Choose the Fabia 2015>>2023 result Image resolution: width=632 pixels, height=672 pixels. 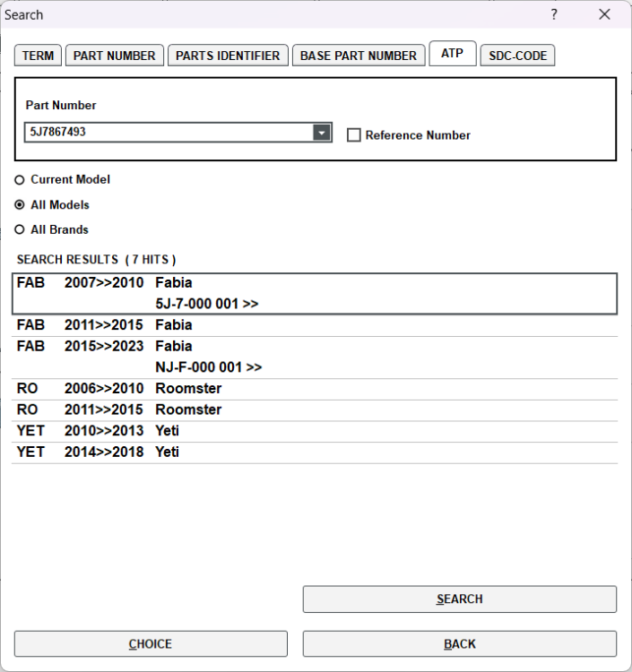pos(315,357)
